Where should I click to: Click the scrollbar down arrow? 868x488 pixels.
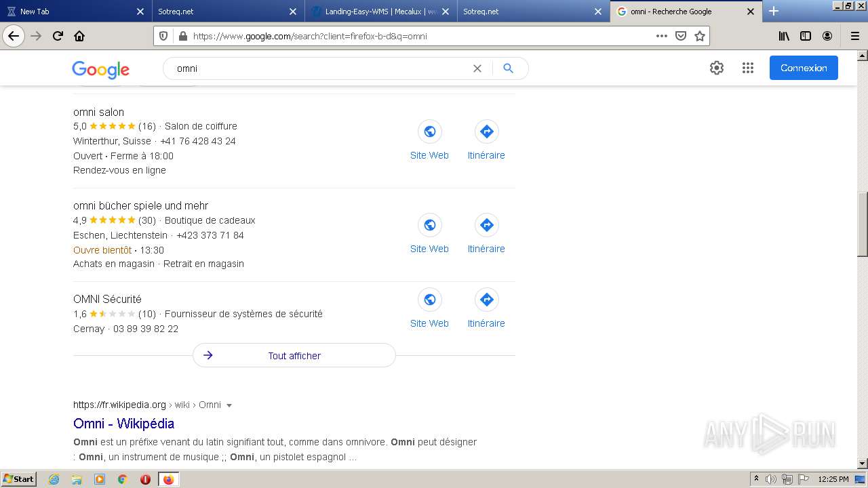pos(862,464)
